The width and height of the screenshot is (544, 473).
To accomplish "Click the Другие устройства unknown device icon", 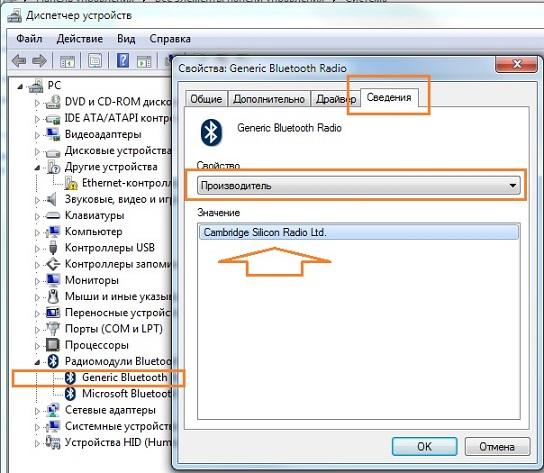I will pos(53,167).
